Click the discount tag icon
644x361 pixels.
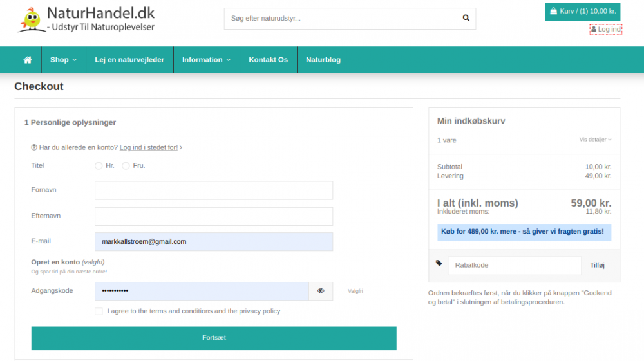439,263
